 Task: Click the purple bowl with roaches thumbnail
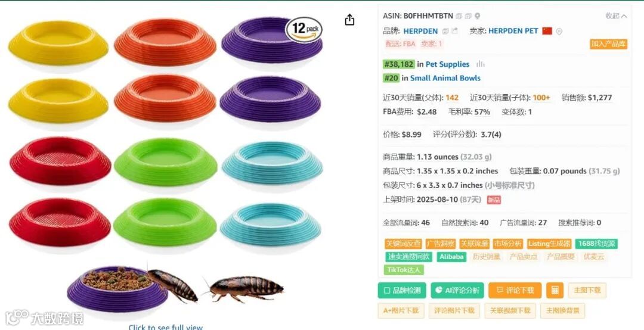(x=176, y=288)
